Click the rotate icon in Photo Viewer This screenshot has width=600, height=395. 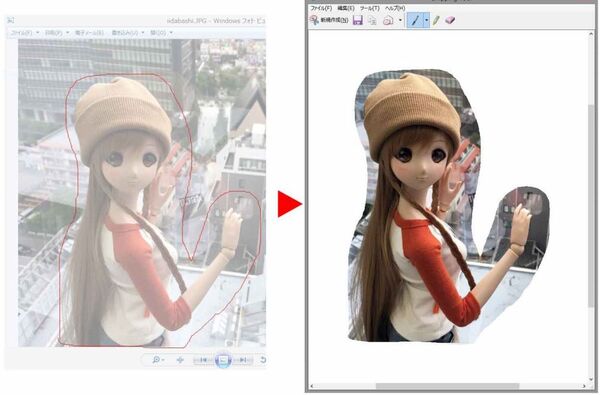pos(263,360)
